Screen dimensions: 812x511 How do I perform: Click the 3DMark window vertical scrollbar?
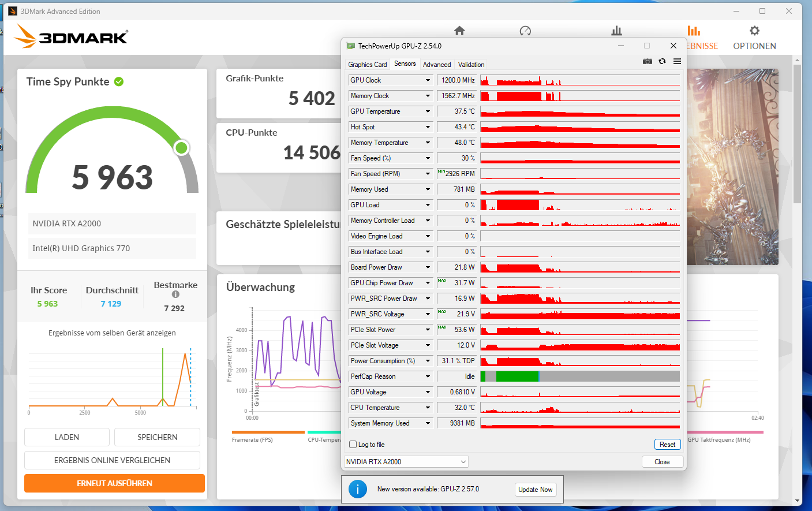pos(797,134)
